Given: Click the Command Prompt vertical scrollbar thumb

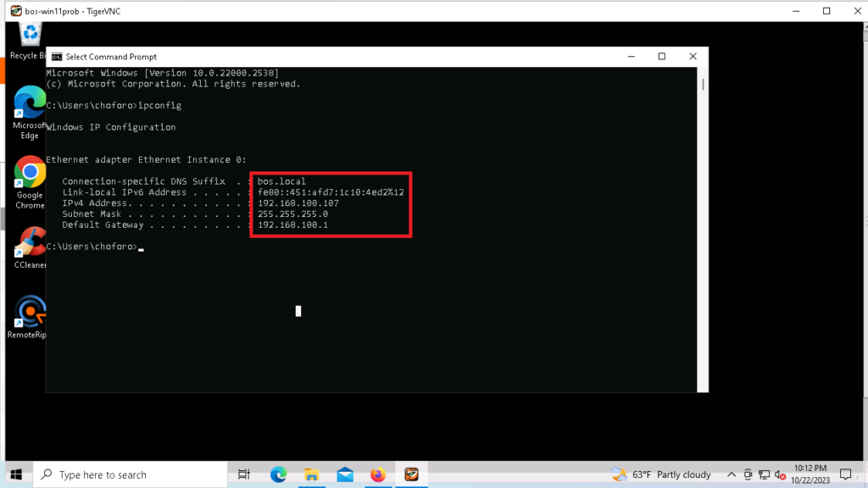Looking at the screenshot, I should click(x=703, y=85).
